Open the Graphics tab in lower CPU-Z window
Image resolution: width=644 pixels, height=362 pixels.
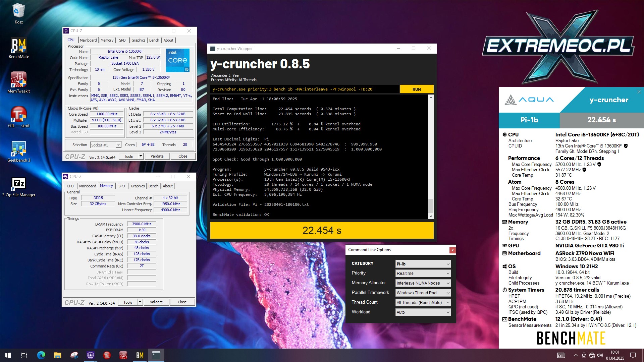[138, 186]
